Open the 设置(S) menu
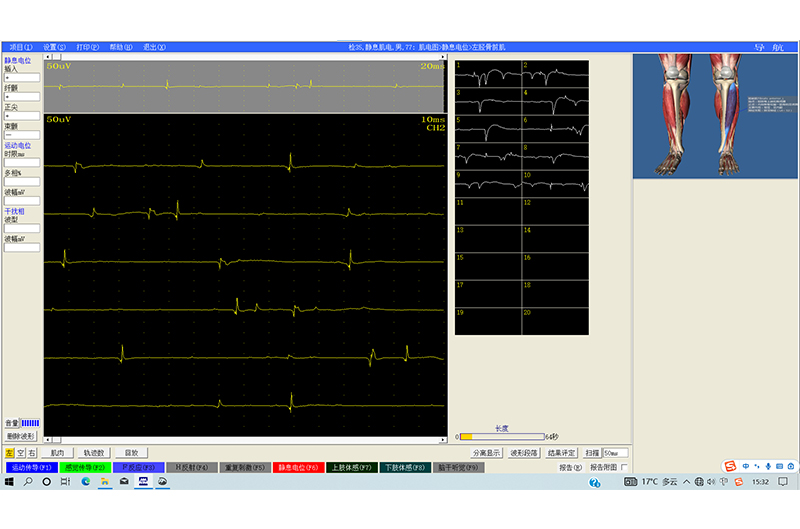The width and height of the screenshot is (800, 529). pyautogui.click(x=54, y=47)
